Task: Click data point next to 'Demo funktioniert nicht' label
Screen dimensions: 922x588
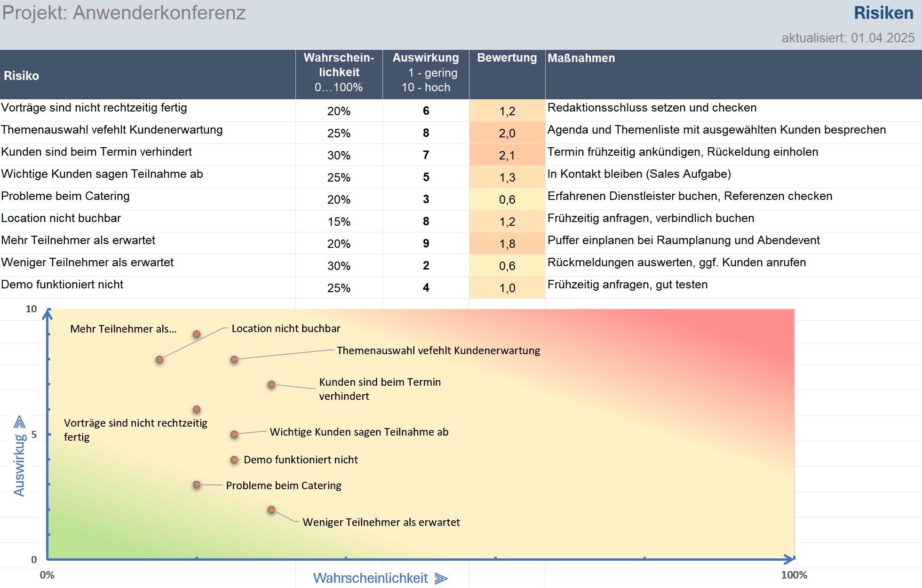Action: tap(234, 460)
